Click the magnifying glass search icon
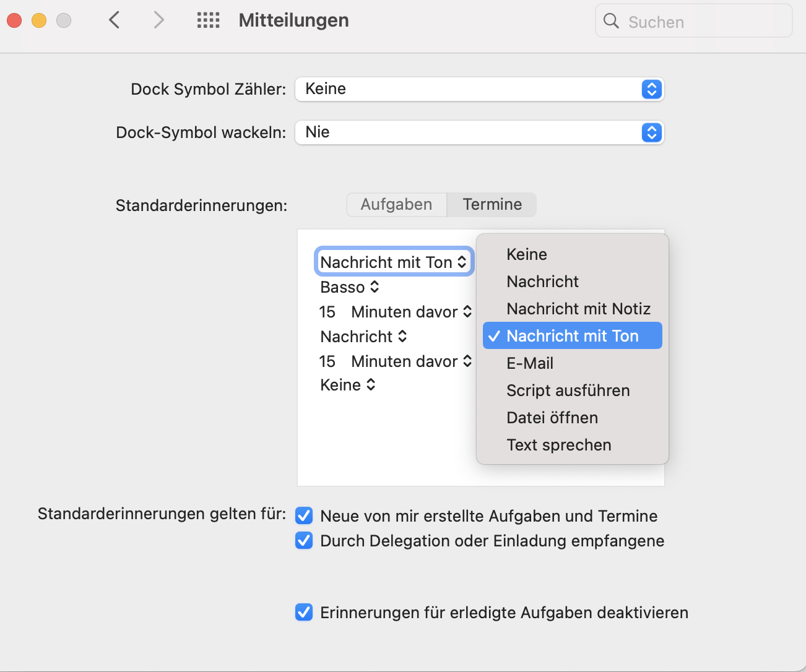 pos(611,21)
